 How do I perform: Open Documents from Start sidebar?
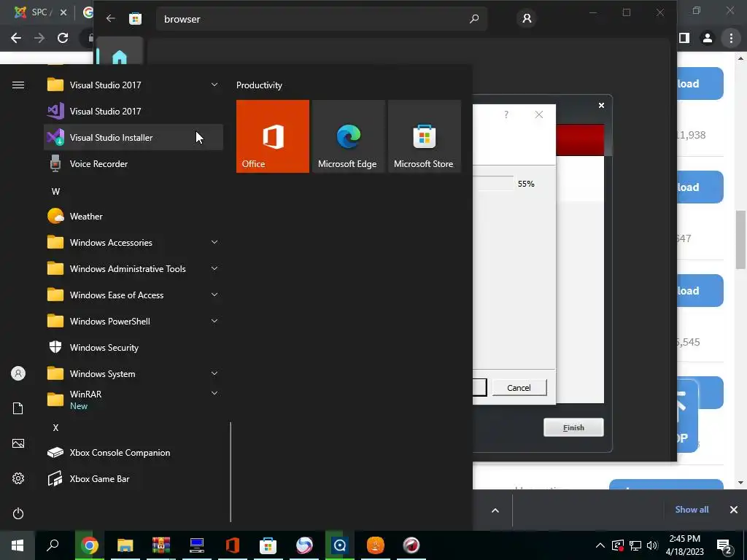18,408
